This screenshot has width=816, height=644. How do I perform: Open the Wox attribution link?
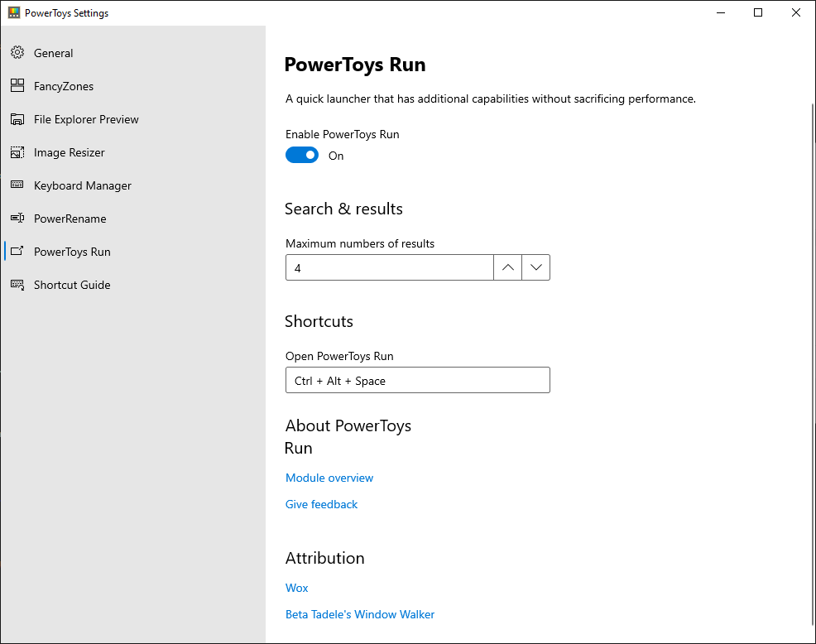point(297,588)
